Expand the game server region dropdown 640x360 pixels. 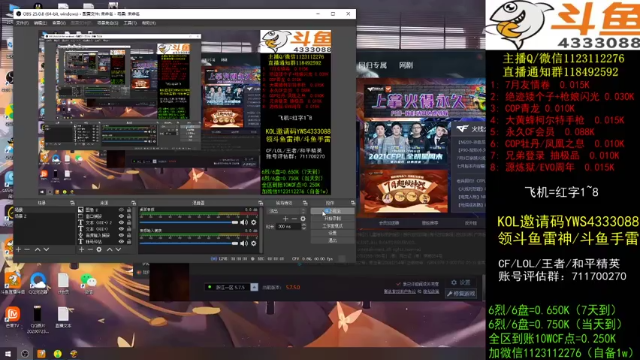[x=254, y=287]
